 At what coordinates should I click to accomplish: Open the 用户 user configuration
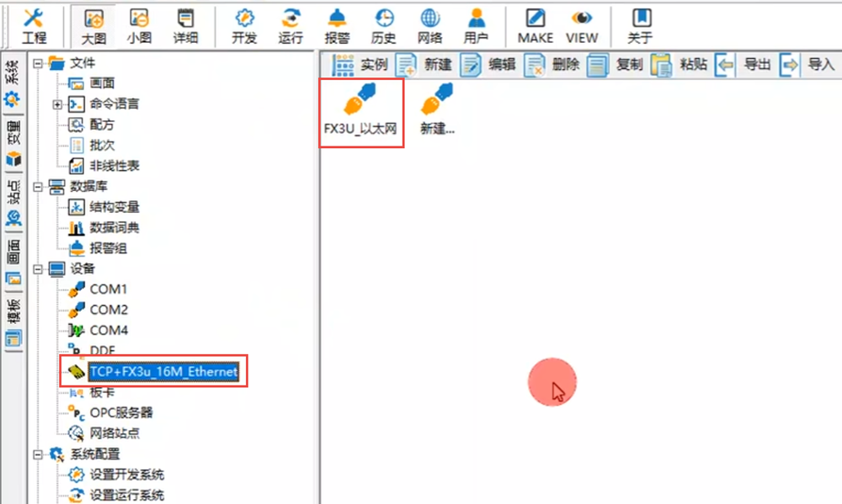tap(476, 26)
